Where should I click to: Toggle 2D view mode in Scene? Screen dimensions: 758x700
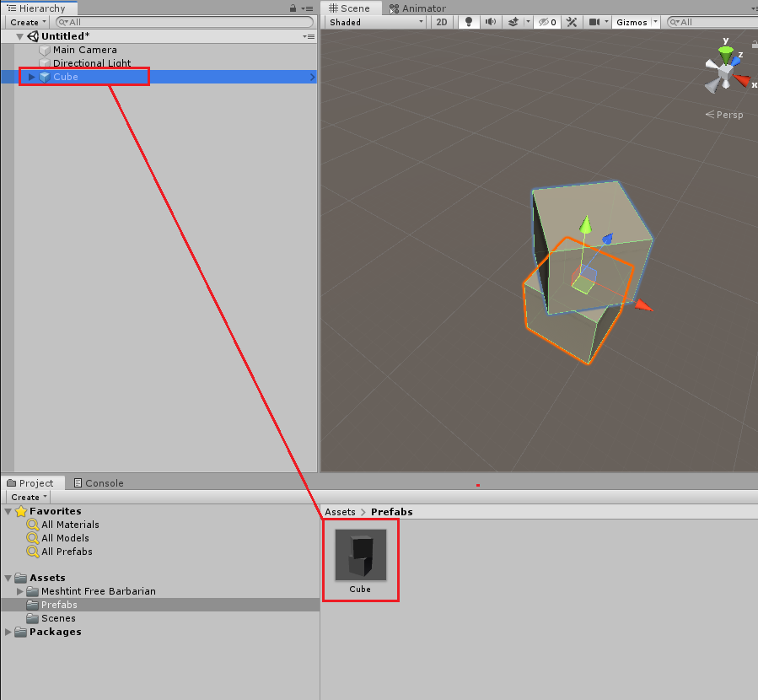coord(441,22)
